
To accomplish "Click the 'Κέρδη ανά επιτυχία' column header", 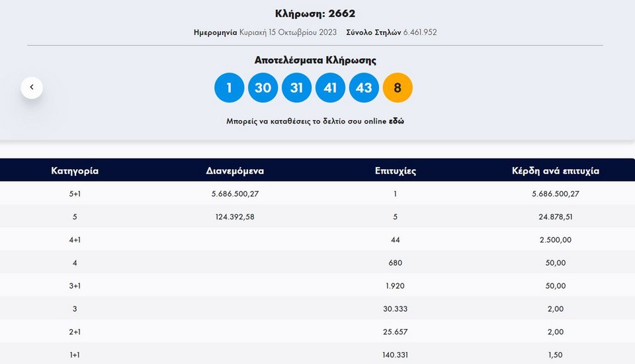I will pyautogui.click(x=556, y=170).
